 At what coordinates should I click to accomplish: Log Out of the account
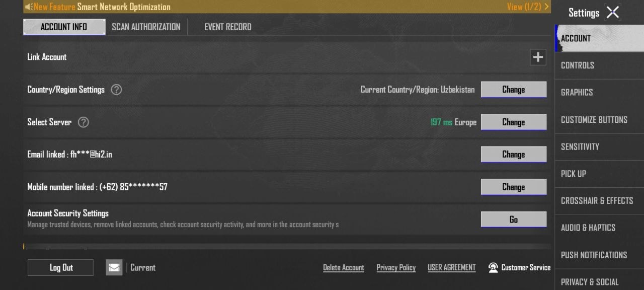[x=60, y=267]
